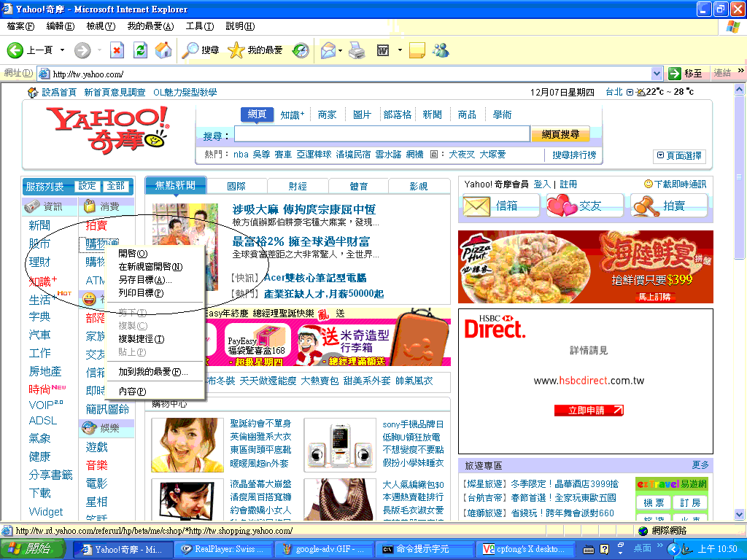Click the Print icon in toolbar
747x560 pixels.
click(x=356, y=50)
